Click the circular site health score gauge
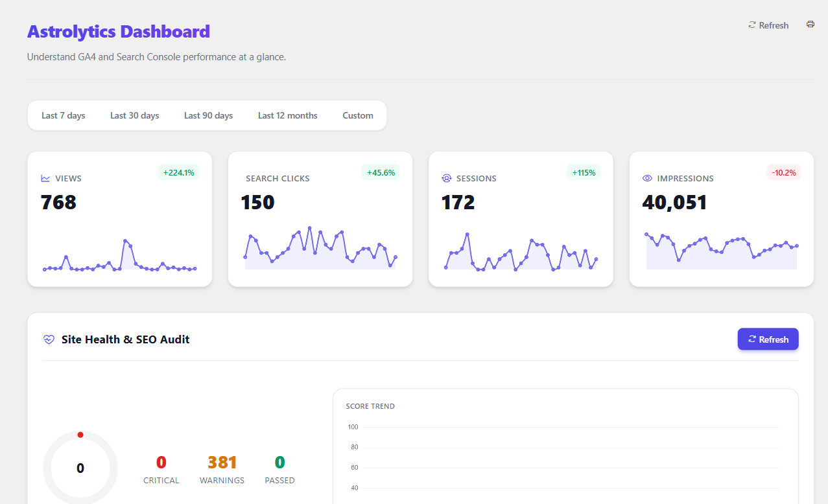Viewport: 828px width, 504px height. 80,468
